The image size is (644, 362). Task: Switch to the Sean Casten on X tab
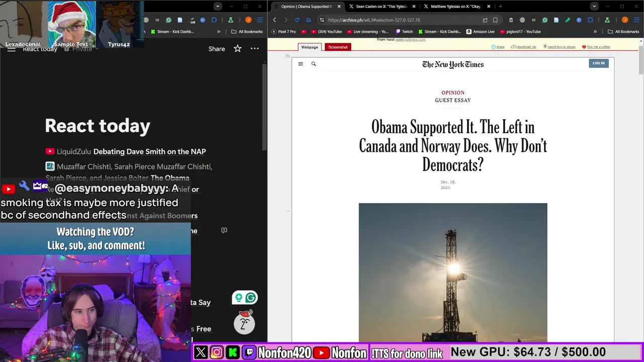pyautogui.click(x=381, y=7)
